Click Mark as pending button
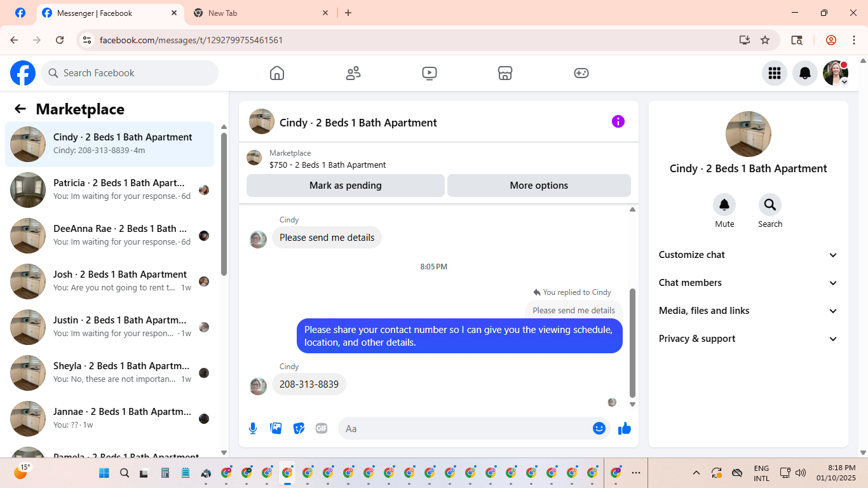Image resolution: width=868 pixels, height=488 pixels. point(346,186)
